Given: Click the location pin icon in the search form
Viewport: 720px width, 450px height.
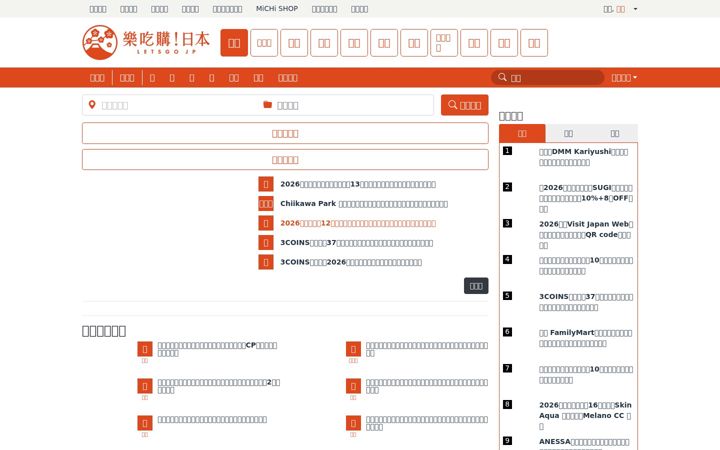Looking at the screenshot, I should 92,105.
